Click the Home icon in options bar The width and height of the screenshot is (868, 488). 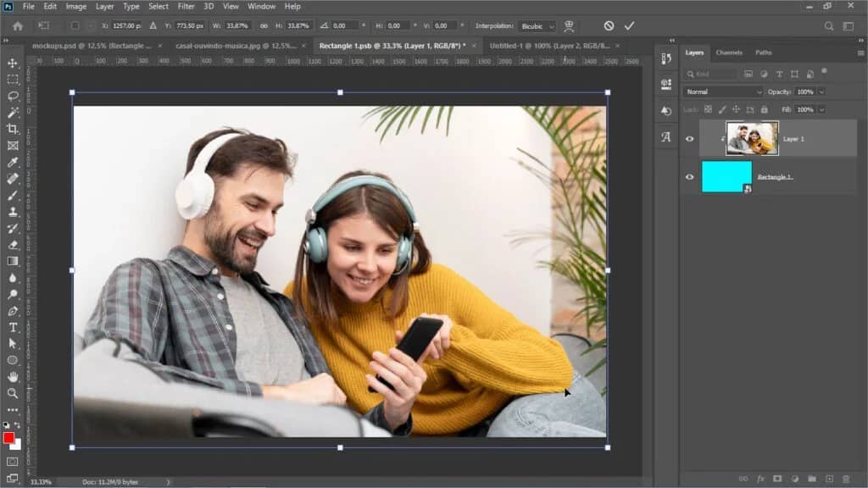point(18,26)
